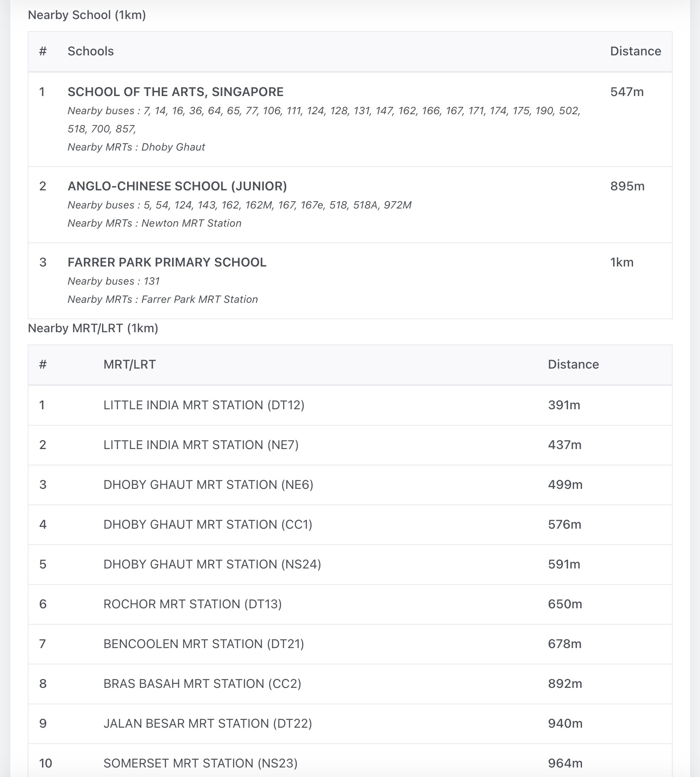Click the schools table Distance header
This screenshot has height=777, width=700.
click(x=635, y=51)
